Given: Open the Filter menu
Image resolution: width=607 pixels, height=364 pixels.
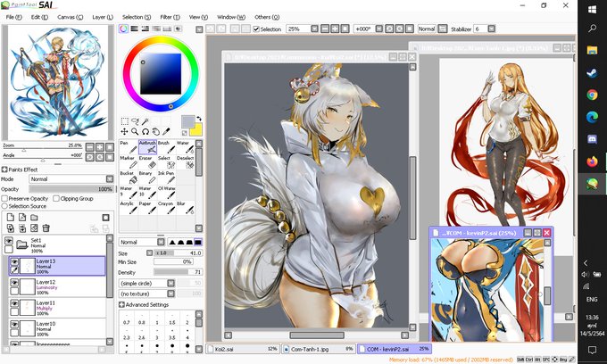Looking at the screenshot, I should point(170,17).
